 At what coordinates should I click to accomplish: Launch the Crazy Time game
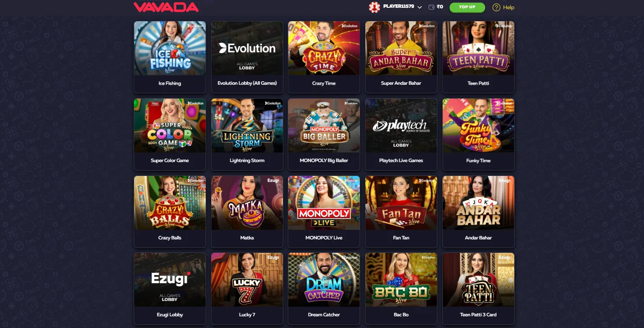[x=324, y=57]
